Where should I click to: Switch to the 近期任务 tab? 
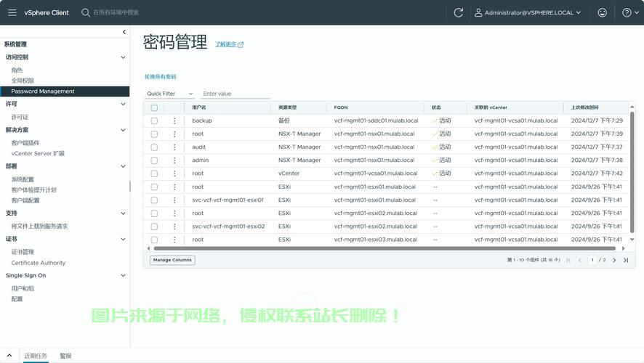36,356
